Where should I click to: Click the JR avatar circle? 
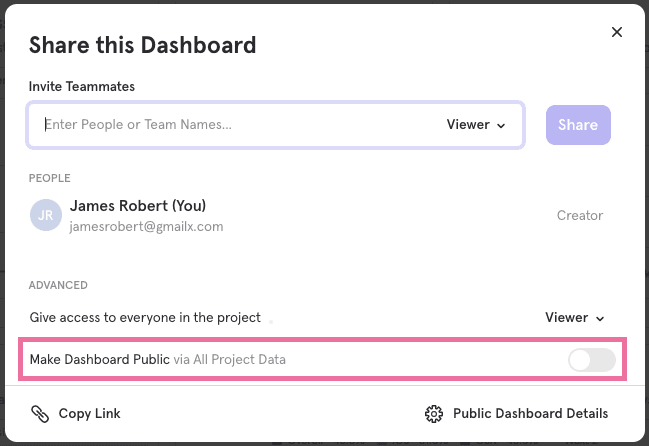pos(45,215)
